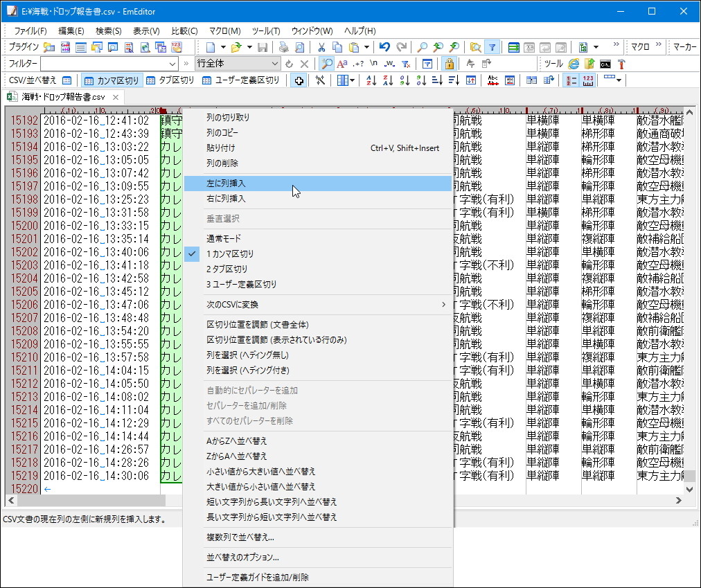This screenshot has height=588, width=701.
Task: Toggle regular expression .+? filter button
Action: [x=358, y=64]
